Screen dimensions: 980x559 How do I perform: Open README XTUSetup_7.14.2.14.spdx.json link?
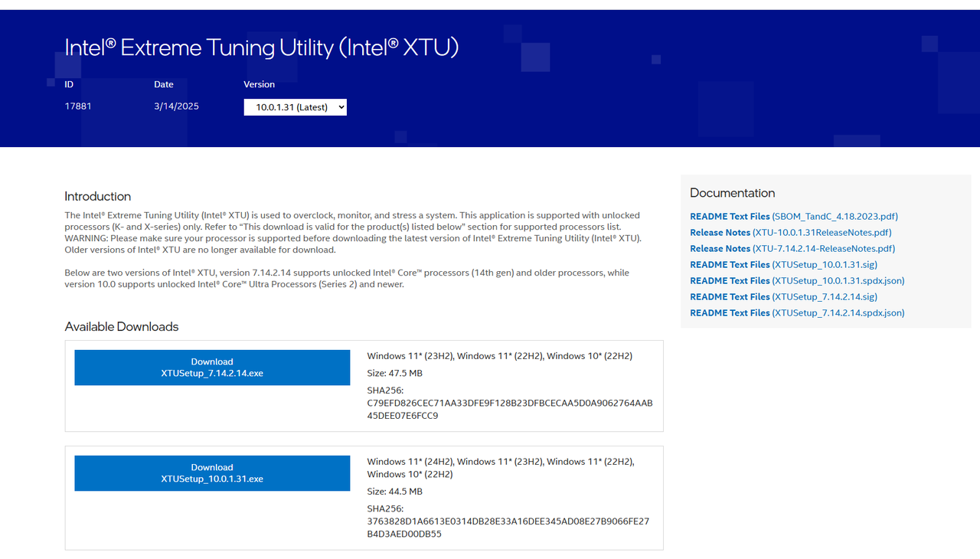(797, 313)
